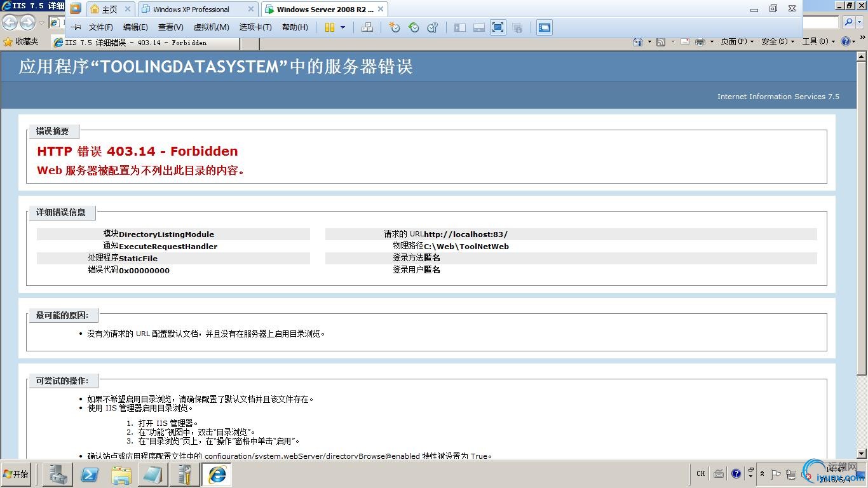Click the VMware home library icon
The height and width of the screenshot is (488, 868).
(76, 9)
